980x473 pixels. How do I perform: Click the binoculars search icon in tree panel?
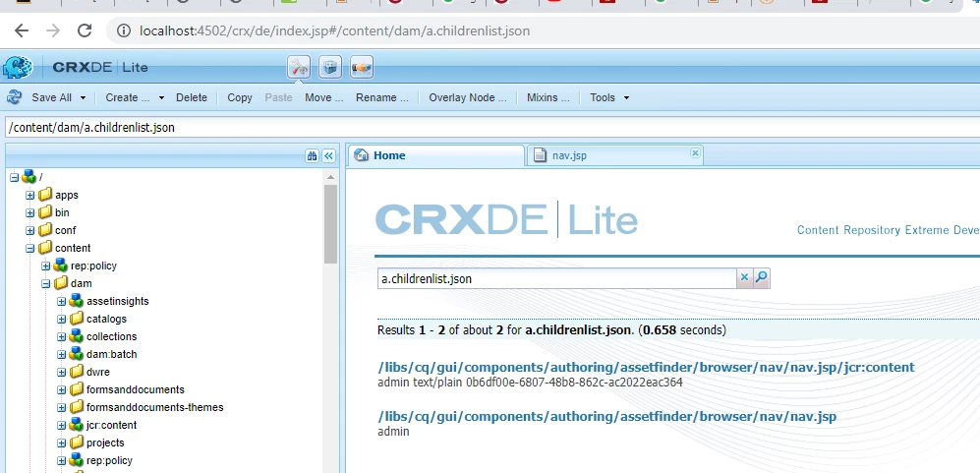[312, 155]
